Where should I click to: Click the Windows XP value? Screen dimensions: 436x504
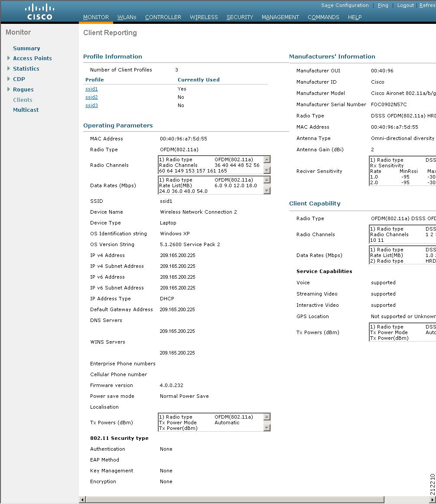point(175,234)
